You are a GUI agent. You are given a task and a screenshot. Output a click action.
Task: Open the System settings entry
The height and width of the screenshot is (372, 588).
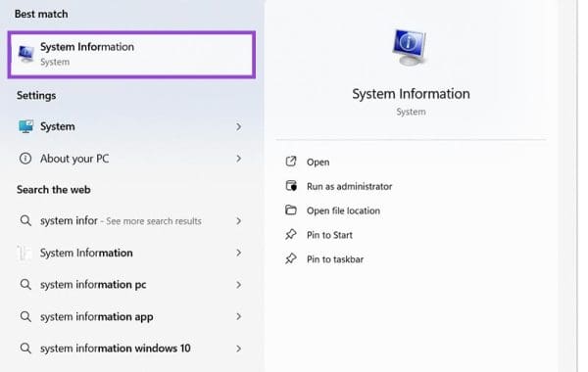(131, 126)
